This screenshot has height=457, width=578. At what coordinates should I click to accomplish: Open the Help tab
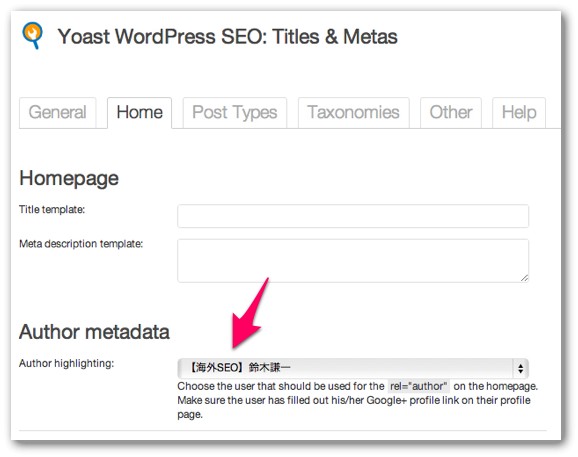[x=519, y=112]
